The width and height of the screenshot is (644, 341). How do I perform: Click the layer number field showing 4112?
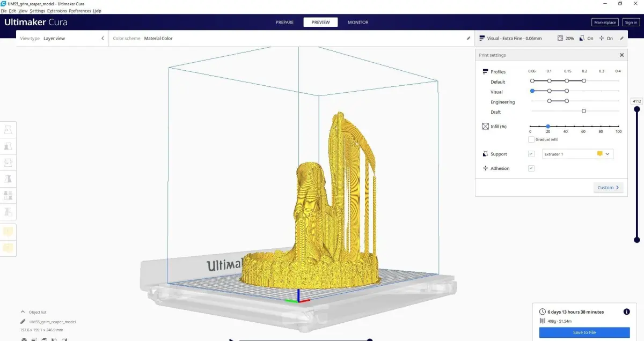point(637,101)
